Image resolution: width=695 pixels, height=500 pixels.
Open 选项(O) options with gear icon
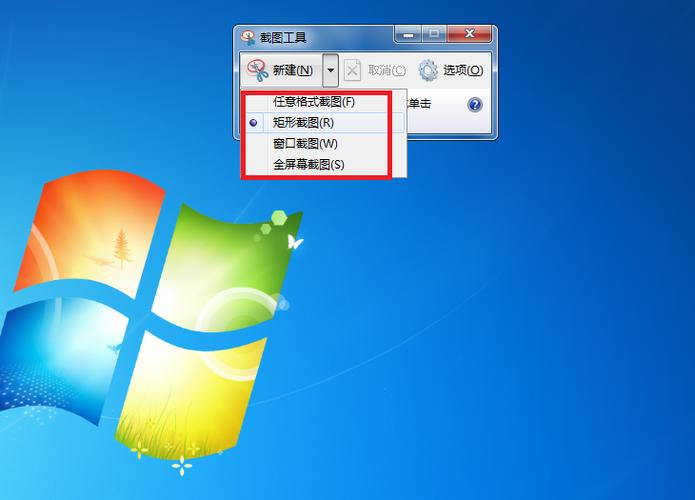(x=451, y=70)
